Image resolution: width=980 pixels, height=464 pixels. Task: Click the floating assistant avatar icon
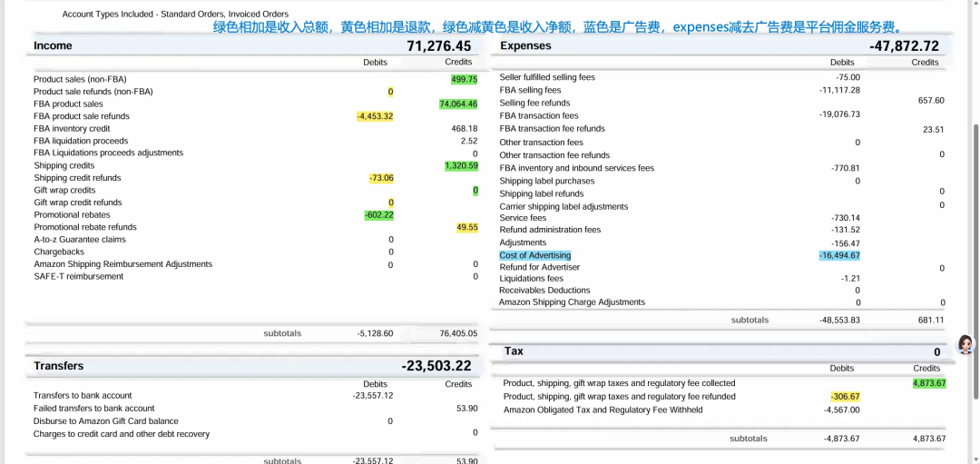[x=965, y=344]
